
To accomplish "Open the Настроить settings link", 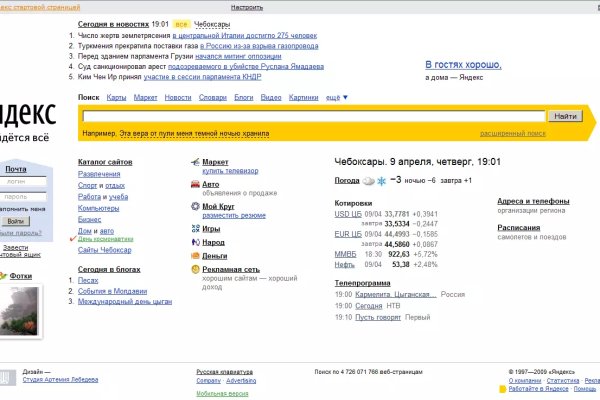I will (247, 6).
